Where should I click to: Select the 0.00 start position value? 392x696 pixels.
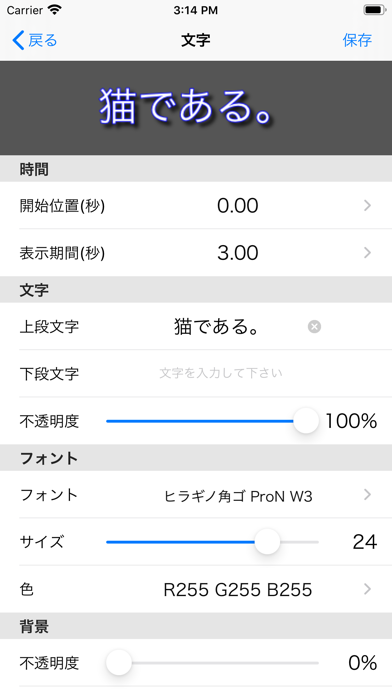238,206
